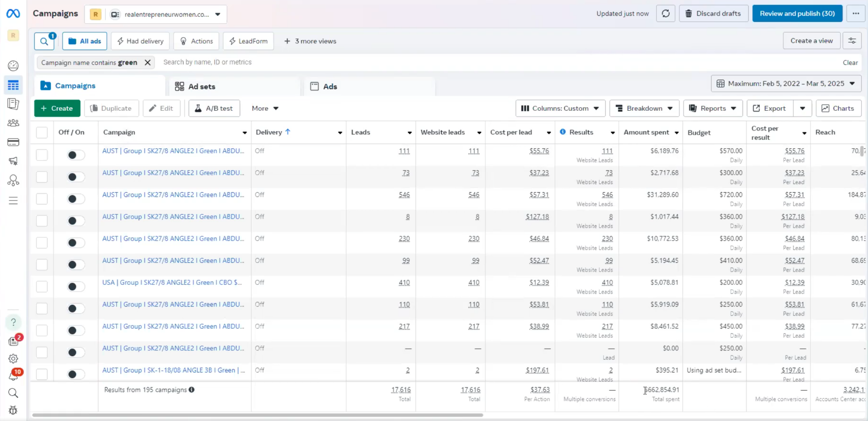Tick the select-all campaigns header checkbox

point(42,132)
